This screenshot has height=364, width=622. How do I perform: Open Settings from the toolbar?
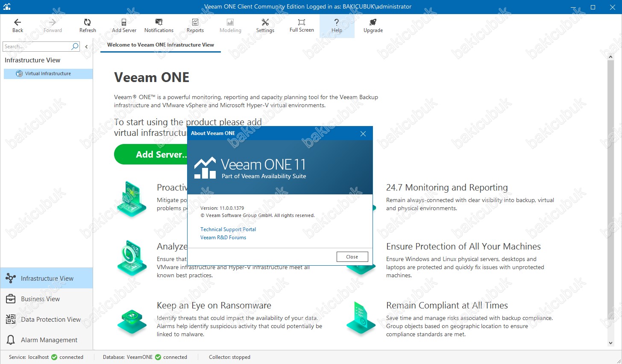265,26
